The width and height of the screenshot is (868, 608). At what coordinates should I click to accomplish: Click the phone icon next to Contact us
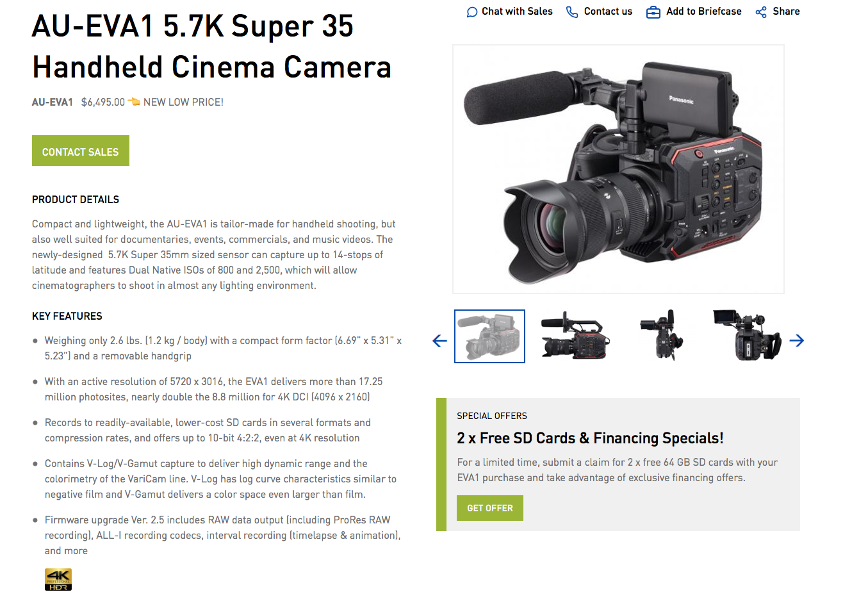pyautogui.click(x=572, y=12)
